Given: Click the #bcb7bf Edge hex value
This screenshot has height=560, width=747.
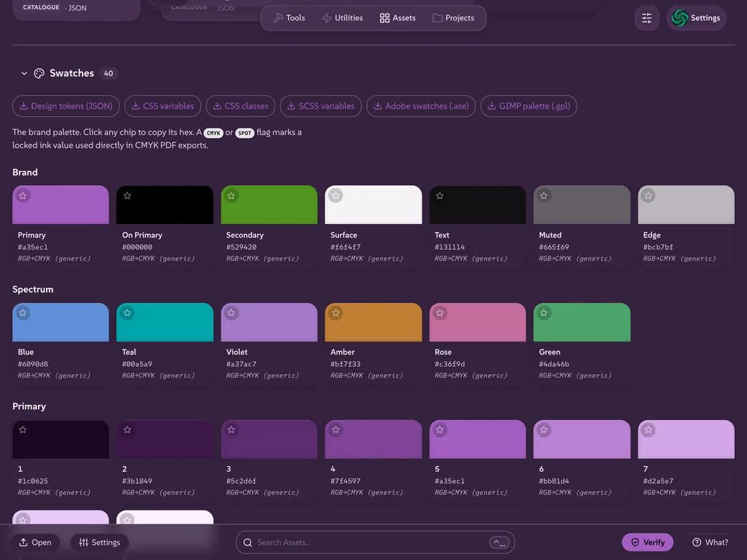Looking at the screenshot, I should (659, 247).
